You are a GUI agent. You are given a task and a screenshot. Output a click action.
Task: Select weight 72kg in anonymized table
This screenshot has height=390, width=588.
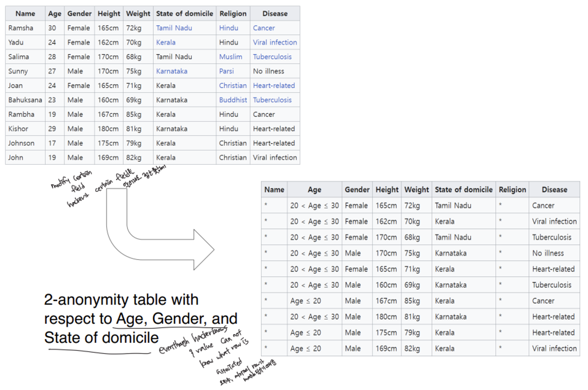point(412,206)
